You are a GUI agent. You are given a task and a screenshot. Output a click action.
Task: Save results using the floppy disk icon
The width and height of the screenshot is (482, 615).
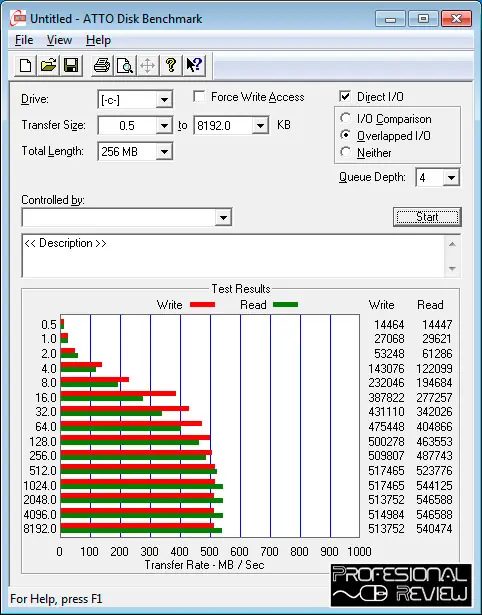tap(71, 65)
